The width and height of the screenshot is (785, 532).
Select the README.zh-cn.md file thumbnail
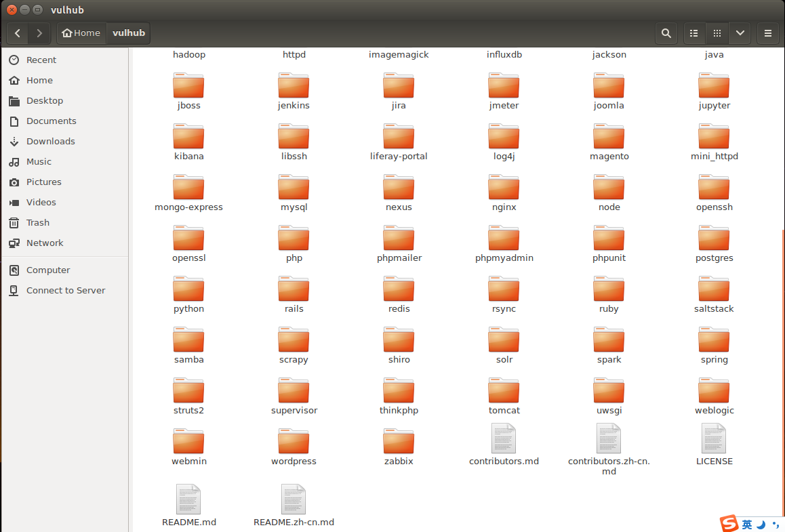pyautogui.click(x=294, y=499)
